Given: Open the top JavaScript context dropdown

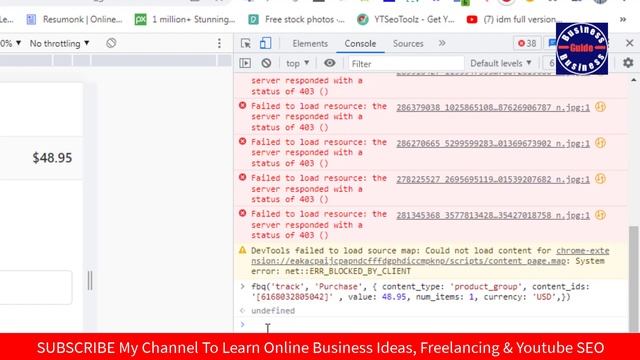Looking at the screenshot, I should pos(297,63).
